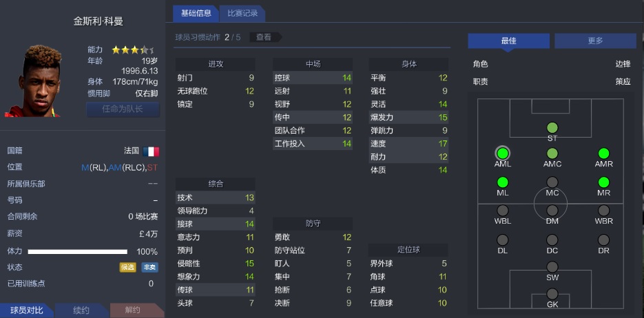Select the AMC position dot

[552, 153]
